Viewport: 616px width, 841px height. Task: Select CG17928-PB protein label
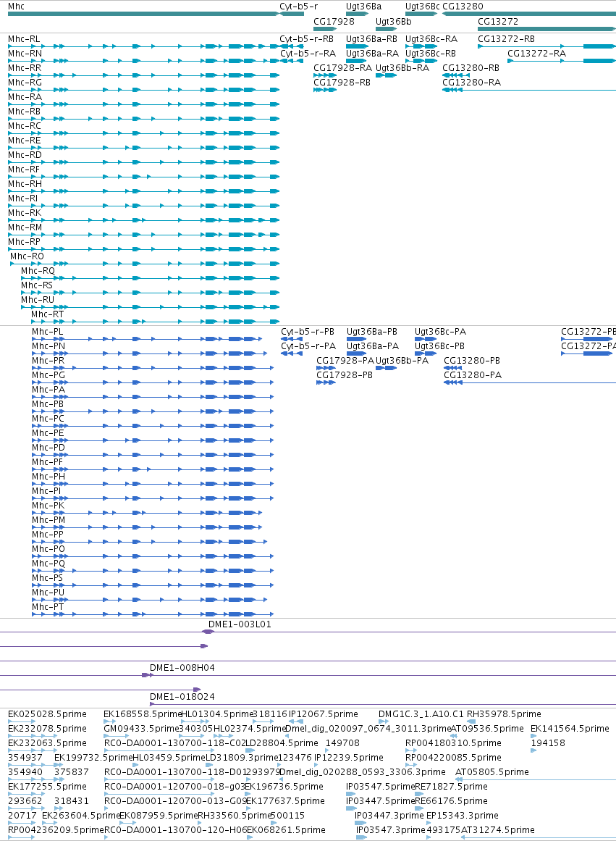(x=344, y=375)
